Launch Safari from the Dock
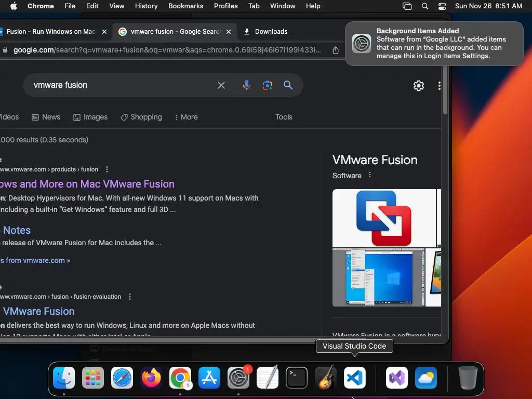Screen dimensions: 532x399 click(122, 378)
